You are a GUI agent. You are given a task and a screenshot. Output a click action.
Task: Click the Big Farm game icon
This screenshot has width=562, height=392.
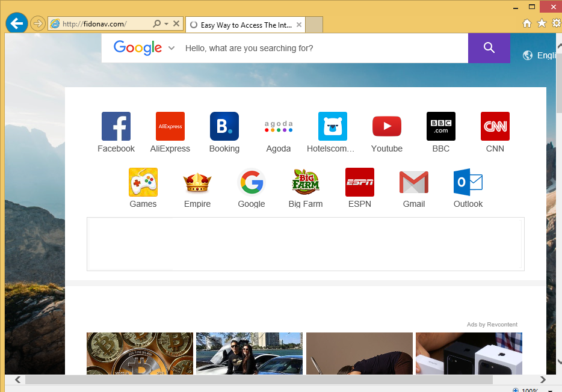(x=306, y=182)
